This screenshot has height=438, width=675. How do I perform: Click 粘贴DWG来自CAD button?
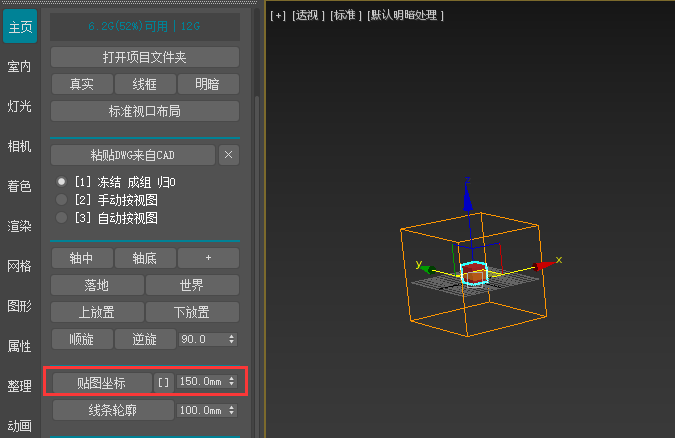[x=133, y=155]
